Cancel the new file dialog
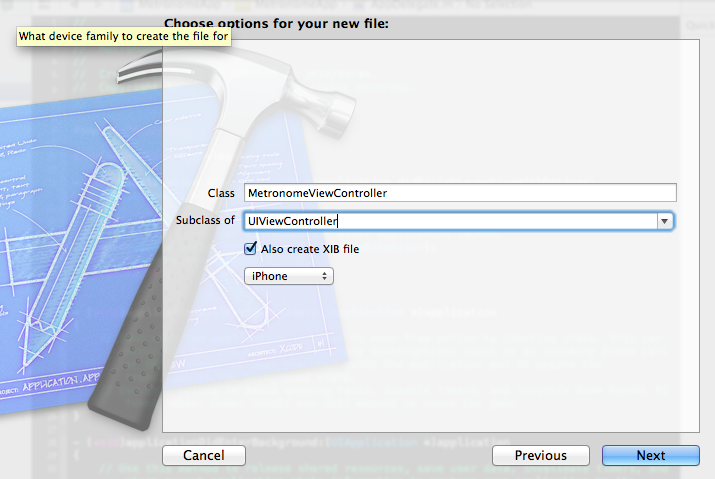This screenshot has width=715, height=479. (x=204, y=455)
